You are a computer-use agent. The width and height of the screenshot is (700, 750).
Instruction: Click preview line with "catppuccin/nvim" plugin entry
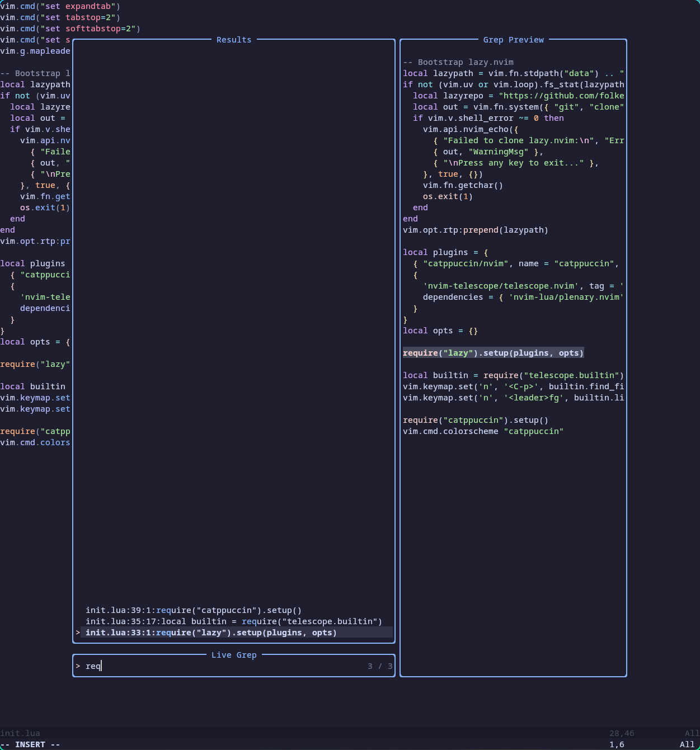coord(516,263)
